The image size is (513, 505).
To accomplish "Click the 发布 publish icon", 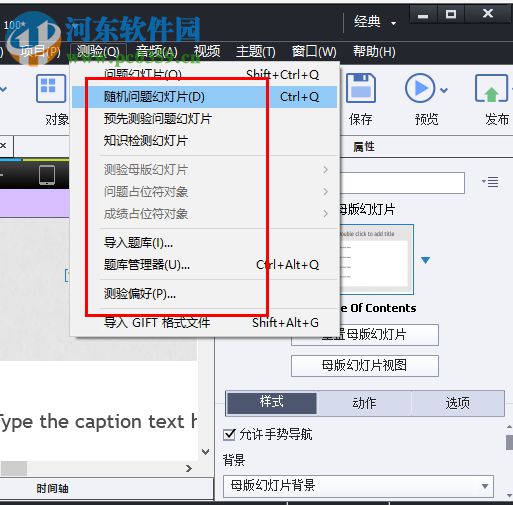I will pos(492,88).
